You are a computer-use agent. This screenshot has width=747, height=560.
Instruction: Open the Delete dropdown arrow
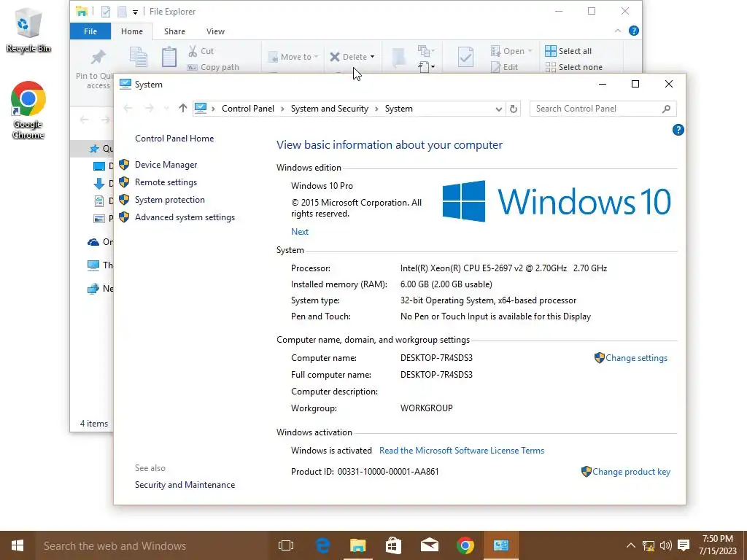tap(372, 57)
